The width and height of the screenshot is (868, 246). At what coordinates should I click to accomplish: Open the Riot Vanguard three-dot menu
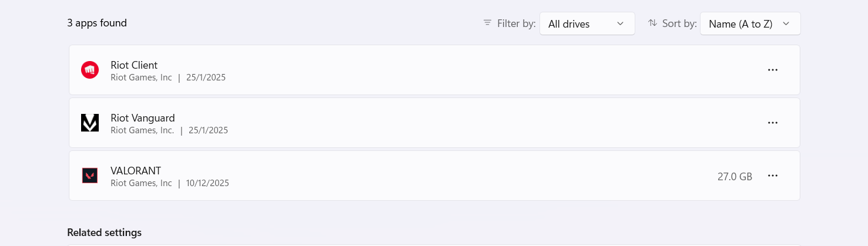(773, 123)
